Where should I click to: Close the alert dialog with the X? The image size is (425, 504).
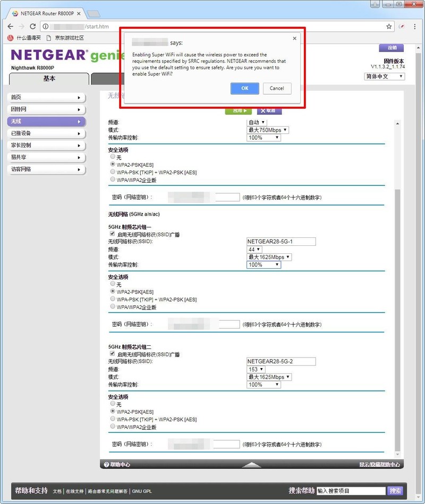(x=294, y=38)
